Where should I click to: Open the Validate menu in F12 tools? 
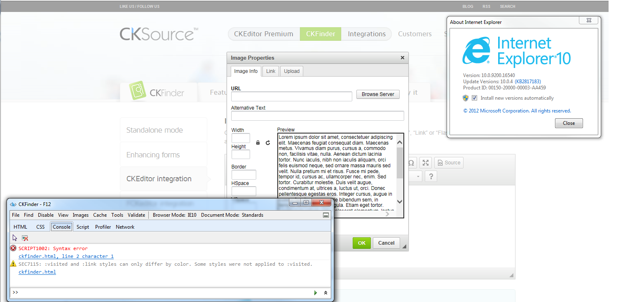(x=136, y=215)
